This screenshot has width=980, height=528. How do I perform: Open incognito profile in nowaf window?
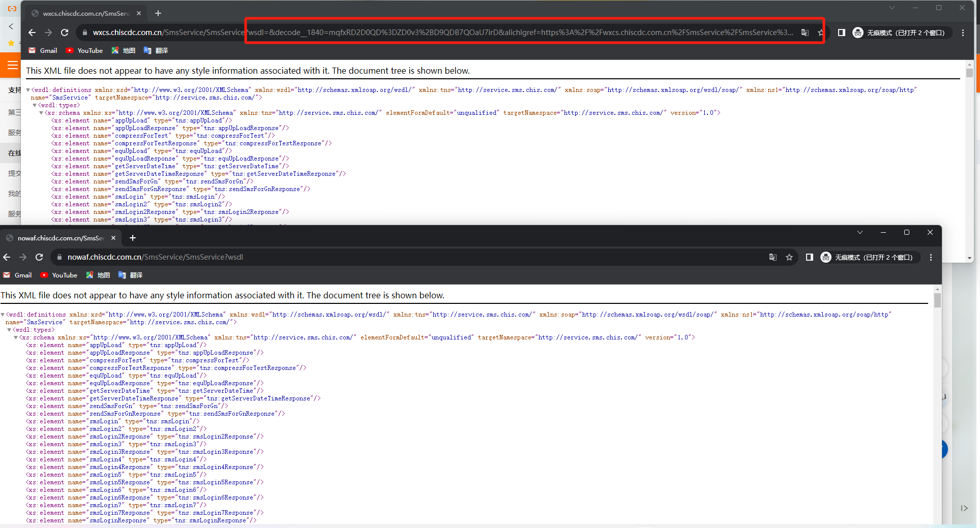click(x=869, y=257)
